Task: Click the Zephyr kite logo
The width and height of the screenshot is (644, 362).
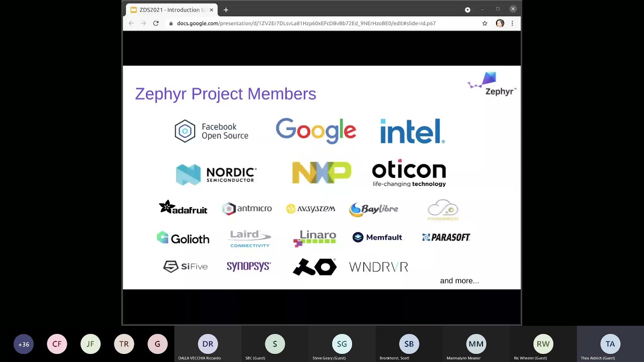Action: tap(492, 84)
